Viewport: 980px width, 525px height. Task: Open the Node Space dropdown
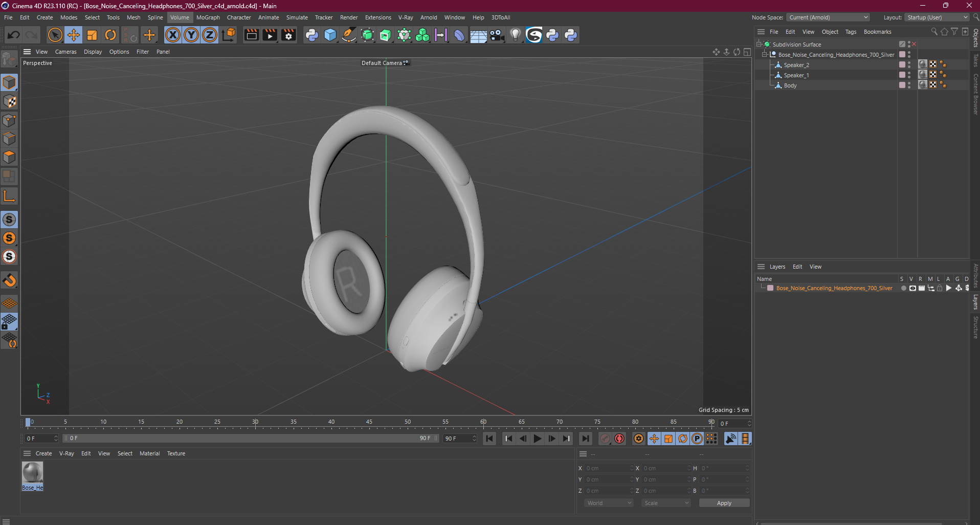click(x=828, y=17)
